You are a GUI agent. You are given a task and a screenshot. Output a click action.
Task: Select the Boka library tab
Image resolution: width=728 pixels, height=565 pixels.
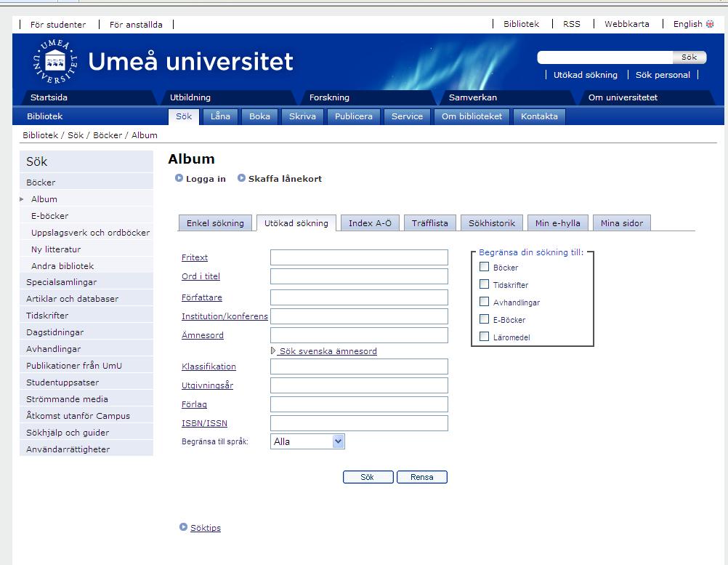click(x=259, y=116)
